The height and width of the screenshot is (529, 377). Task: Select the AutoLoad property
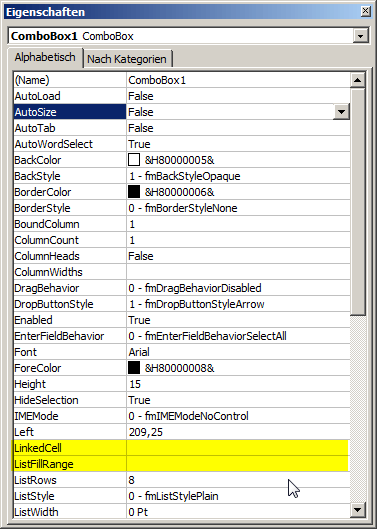(x=70, y=96)
